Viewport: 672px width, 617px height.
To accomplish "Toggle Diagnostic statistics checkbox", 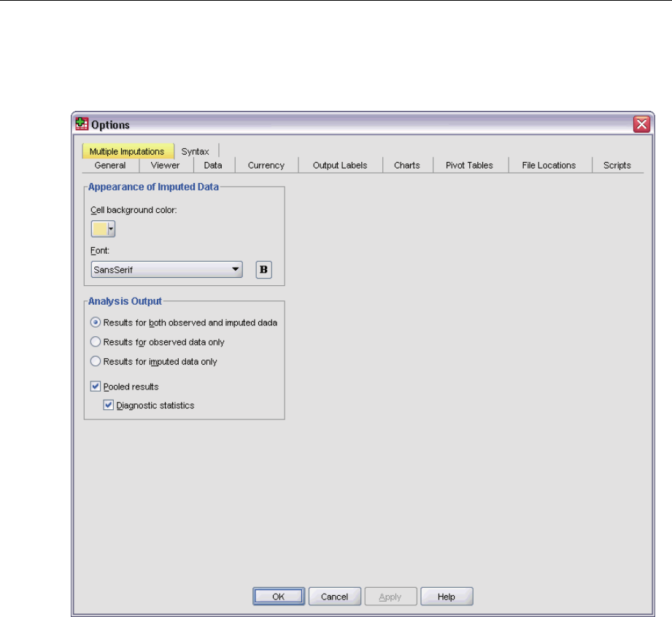I will [109, 405].
